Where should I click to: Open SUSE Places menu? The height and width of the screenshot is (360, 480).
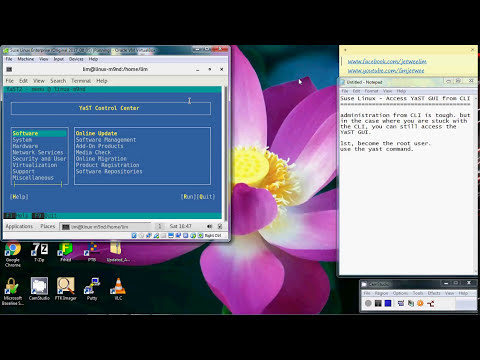[x=48, y=226]
